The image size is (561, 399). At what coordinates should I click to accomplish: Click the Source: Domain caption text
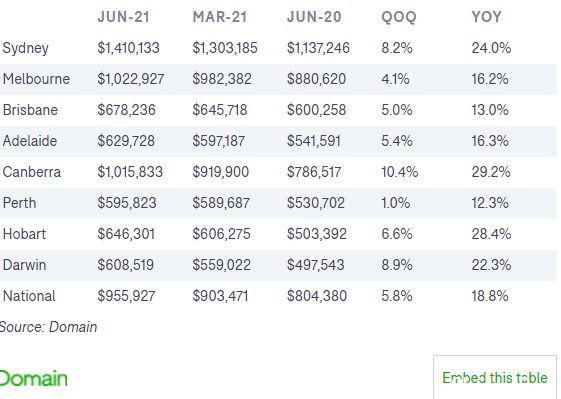48,327
